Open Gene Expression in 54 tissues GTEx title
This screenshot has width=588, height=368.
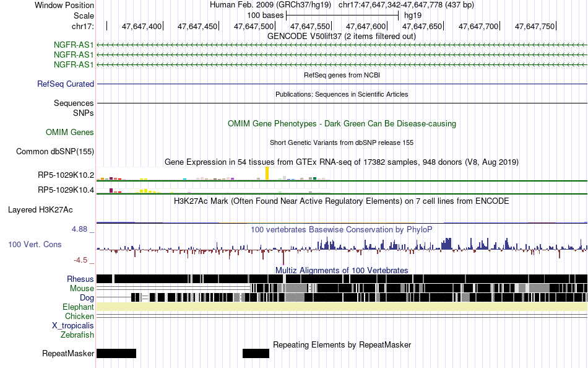tap(342, 162)
